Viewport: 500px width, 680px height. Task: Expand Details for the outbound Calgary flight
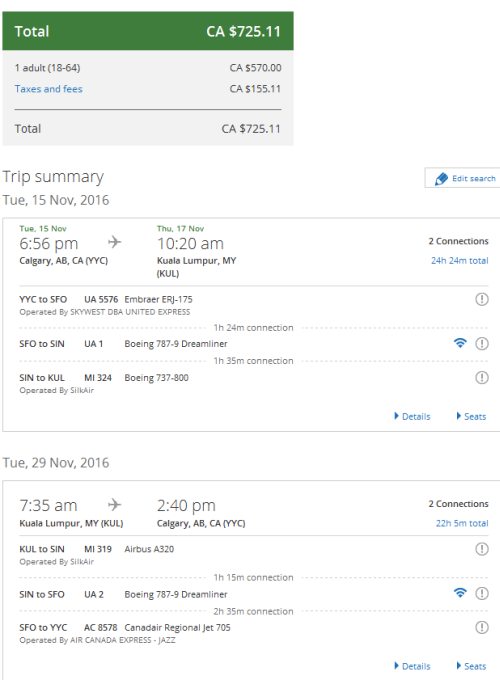(x=412, y=416)
